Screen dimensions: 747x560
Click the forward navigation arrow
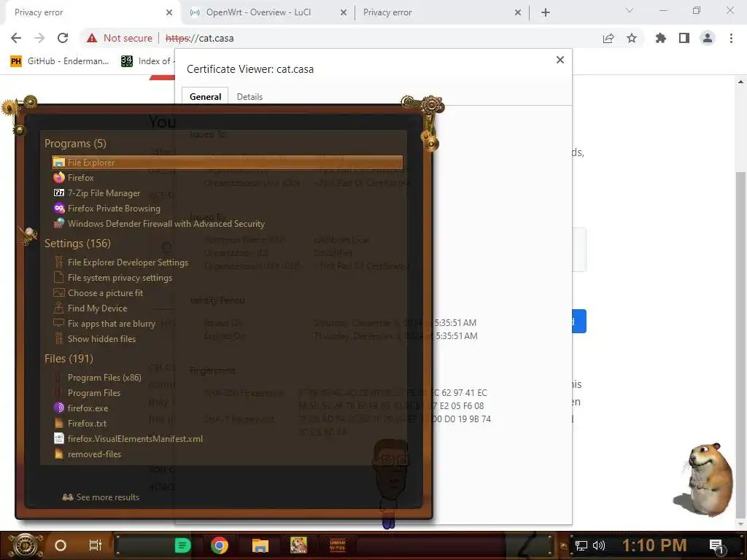pyautogui.click(x=39, y=38)
